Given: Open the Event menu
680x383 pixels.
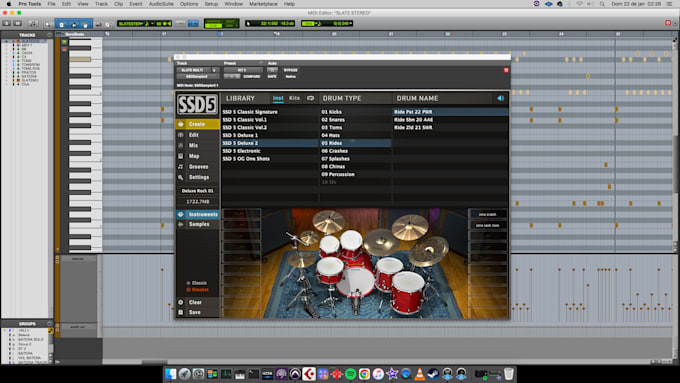Looking at the screenshot, I should pos(136,4).
